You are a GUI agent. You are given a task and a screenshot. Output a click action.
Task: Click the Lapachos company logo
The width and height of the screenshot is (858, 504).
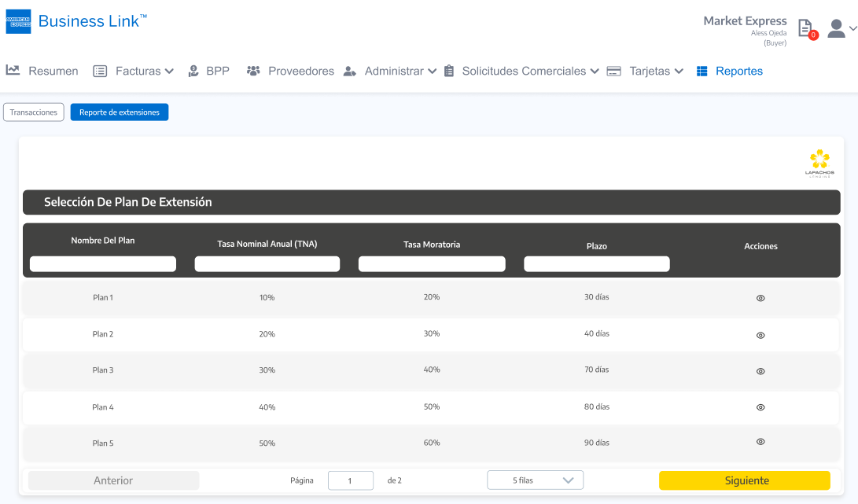pos(819,163)
